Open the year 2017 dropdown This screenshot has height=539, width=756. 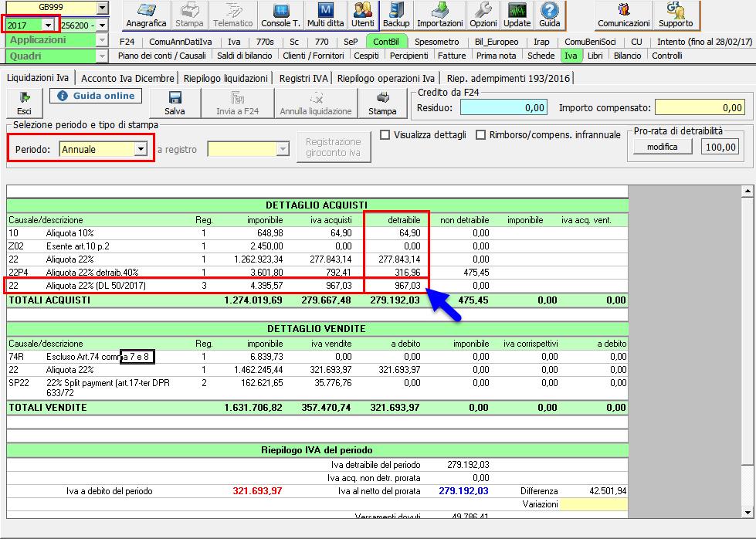48,25
